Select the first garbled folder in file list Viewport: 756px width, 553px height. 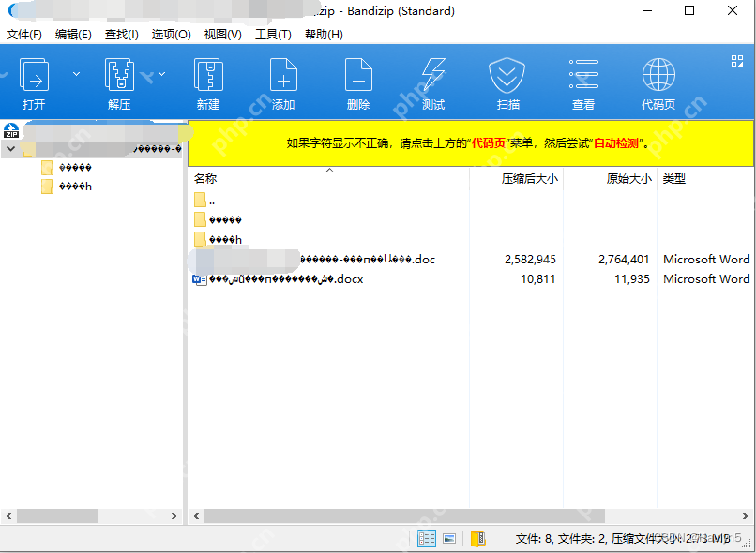[x=471, y=219]
